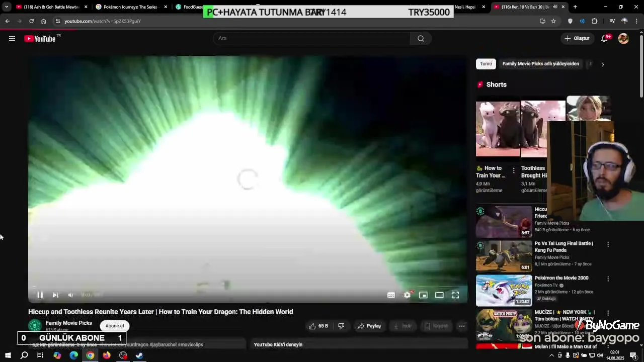Screen dimensions: 644x362
Task: Open Copilot from the taskbar
Action: point(57,355)
